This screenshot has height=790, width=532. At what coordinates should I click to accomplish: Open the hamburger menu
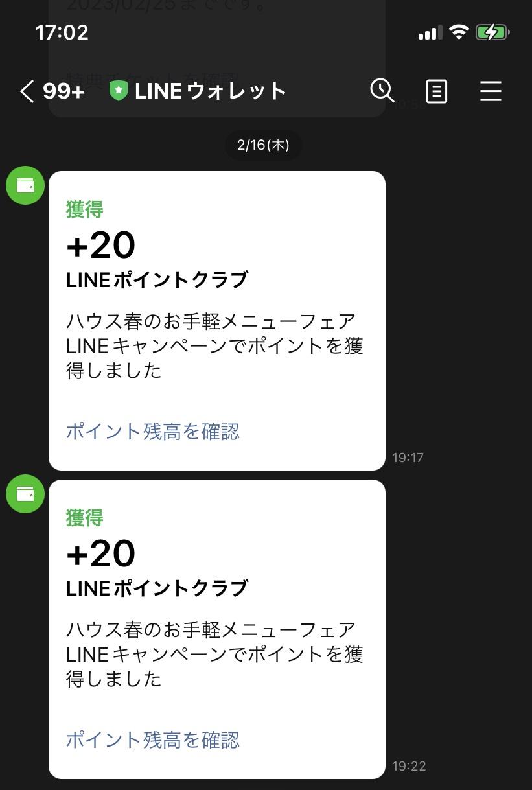pyautogui.click(x=491, y=91)
